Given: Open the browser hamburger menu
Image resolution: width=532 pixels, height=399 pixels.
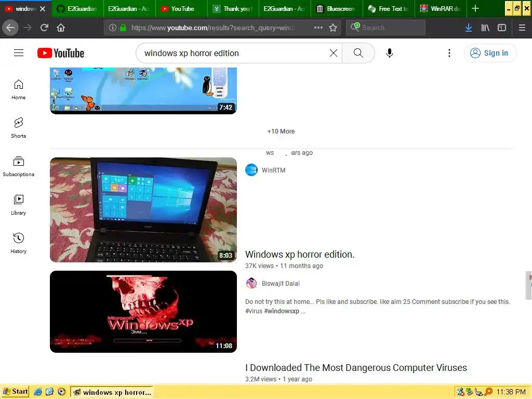Looking at the screenshot, I should click(x=522, y=28).
